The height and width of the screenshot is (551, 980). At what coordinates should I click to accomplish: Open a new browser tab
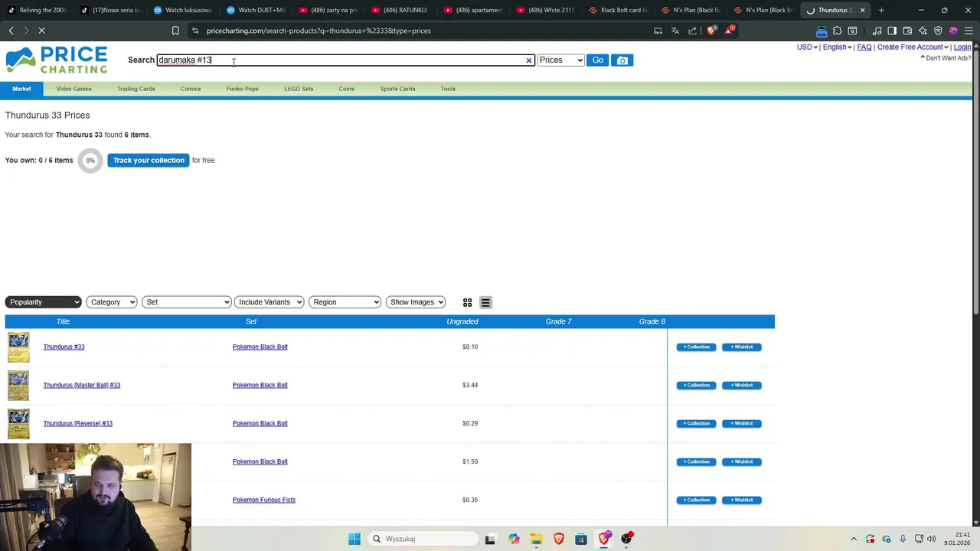[x=881, y=10]
